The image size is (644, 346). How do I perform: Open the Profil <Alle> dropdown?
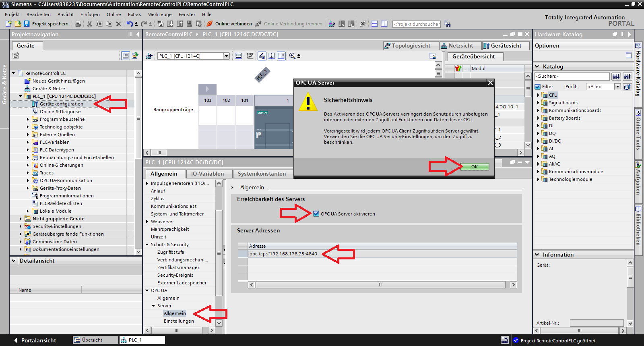(617, 87)
